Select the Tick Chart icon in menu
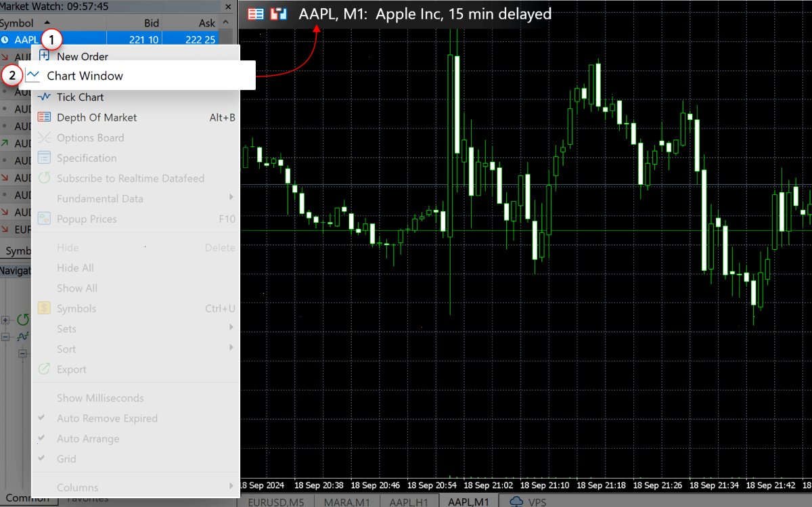812x507 pixels. (x=45, y=97)
